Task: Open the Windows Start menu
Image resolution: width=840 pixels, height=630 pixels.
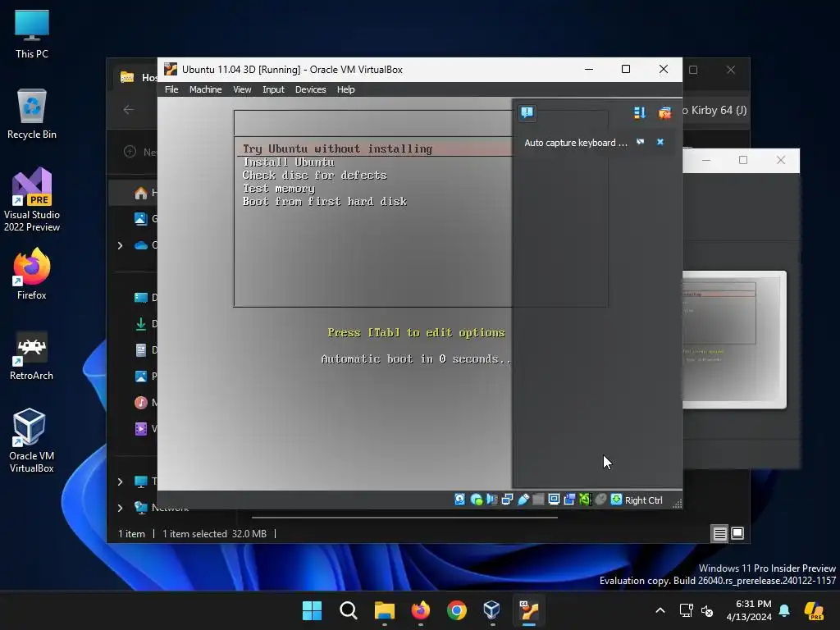Action: (312, 610)
